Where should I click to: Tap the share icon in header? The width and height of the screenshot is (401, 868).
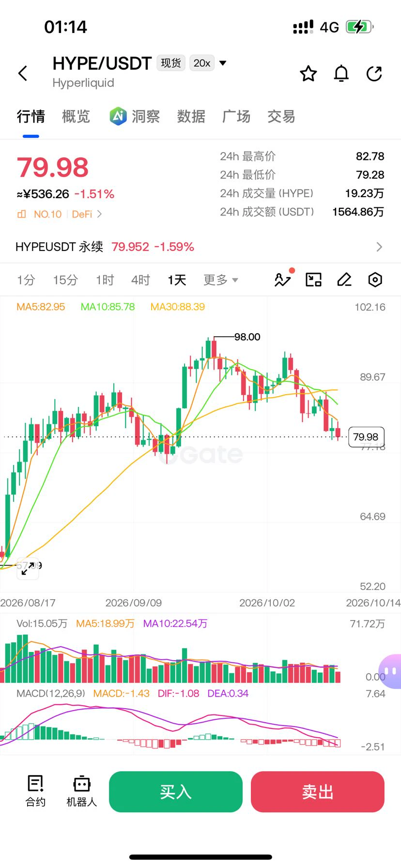[x=374, y=74]
